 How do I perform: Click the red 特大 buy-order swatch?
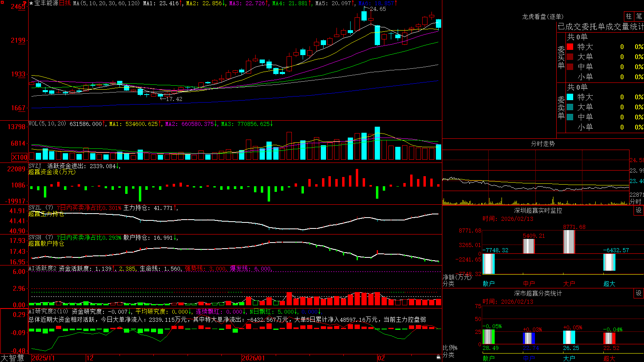570,47
